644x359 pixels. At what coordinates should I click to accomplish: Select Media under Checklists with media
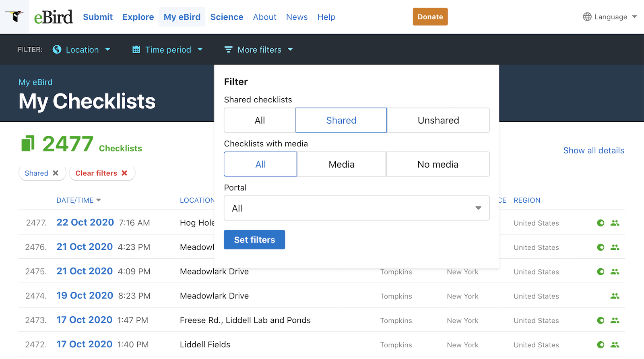341,164
